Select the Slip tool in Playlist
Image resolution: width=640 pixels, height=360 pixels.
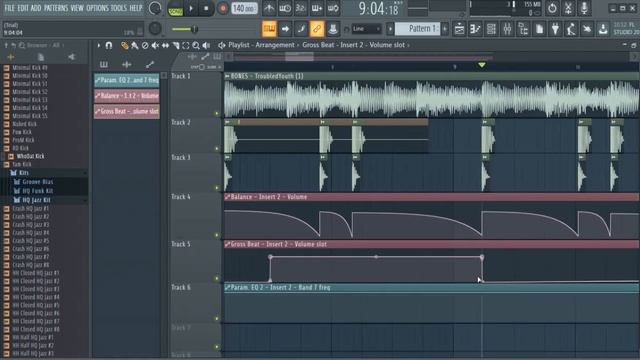coord(165,45)
